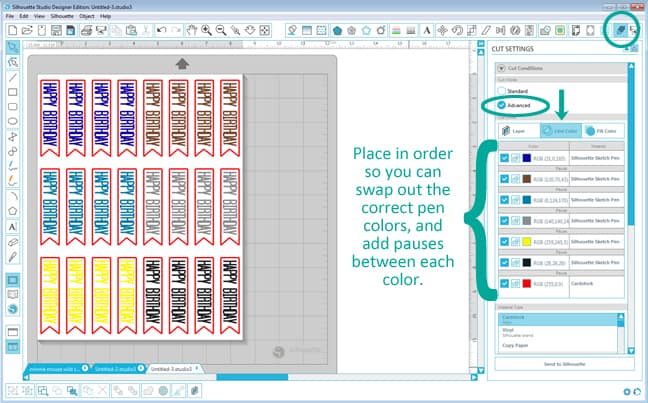Select Standard cut mode
This screenshot has width=648, height=403.
(x=502, y=91)
